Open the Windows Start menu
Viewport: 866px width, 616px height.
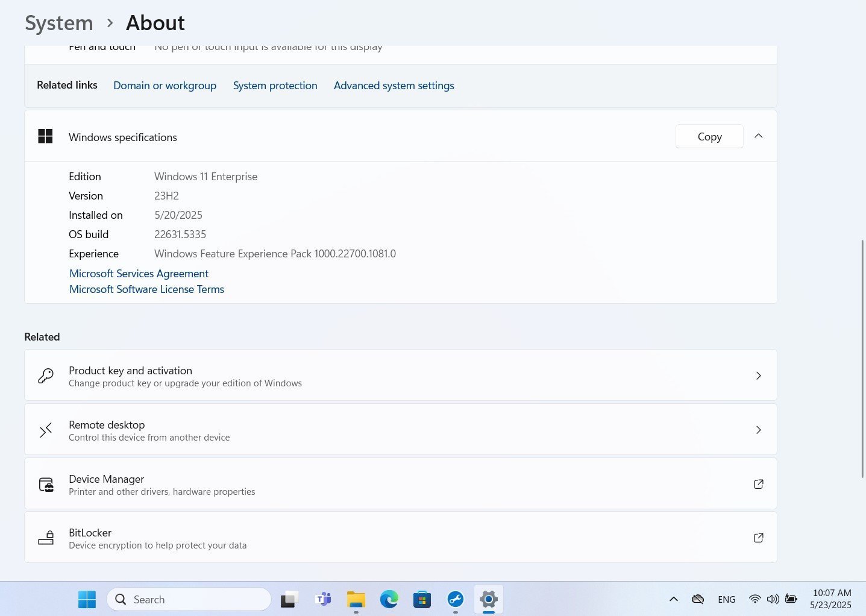click(x=87, y=599)
